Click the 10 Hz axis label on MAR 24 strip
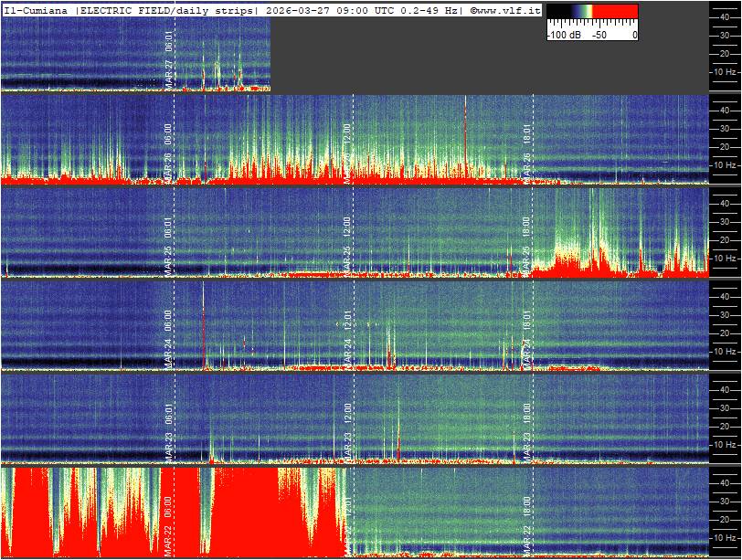 pos(725,351)
